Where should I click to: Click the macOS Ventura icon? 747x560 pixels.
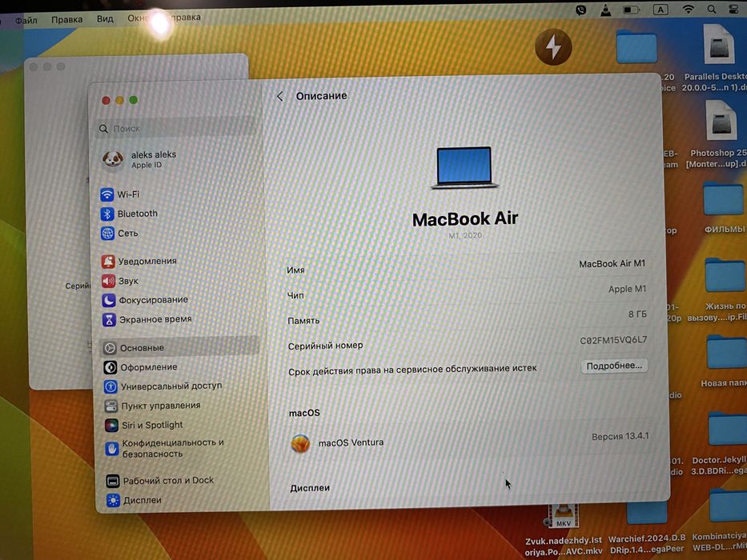point(300,443)
